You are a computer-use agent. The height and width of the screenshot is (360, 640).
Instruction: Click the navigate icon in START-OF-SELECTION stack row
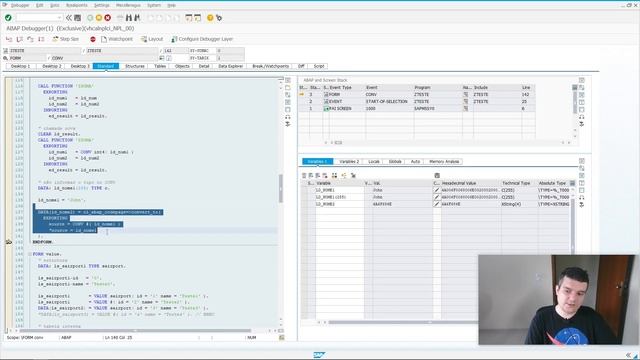pos(466,102)
